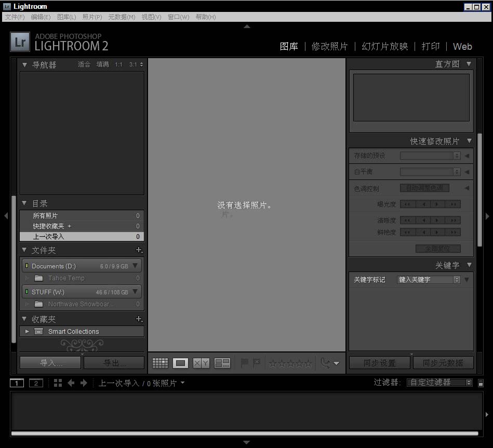Click the add collection plus icon
493x448 pixels.
[x=139, y=319]
